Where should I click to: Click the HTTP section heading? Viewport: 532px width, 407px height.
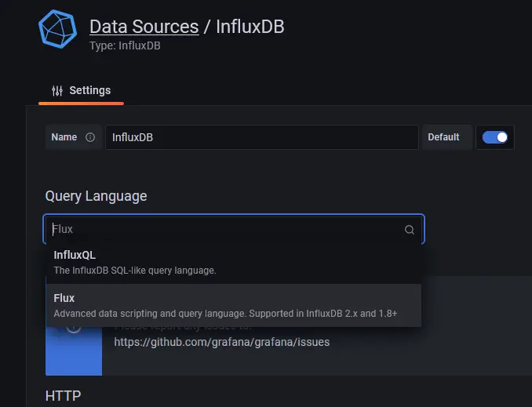click(63, 396)
